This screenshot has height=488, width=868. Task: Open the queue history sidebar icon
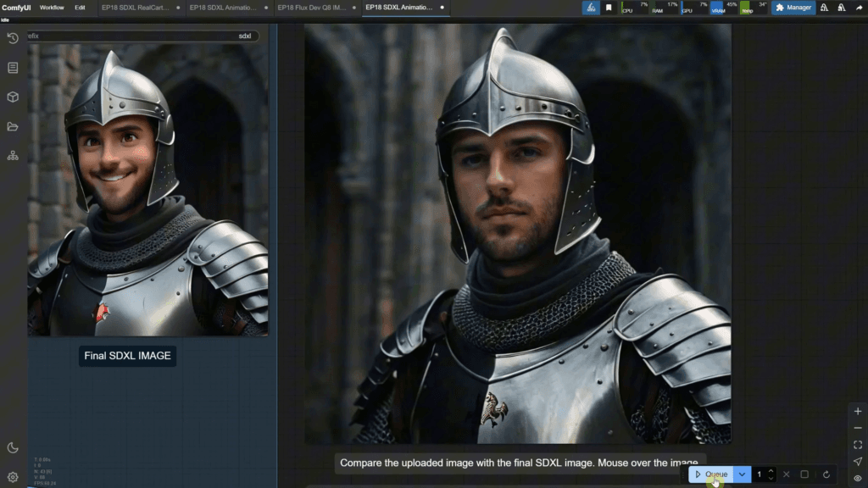pos(13,38)
